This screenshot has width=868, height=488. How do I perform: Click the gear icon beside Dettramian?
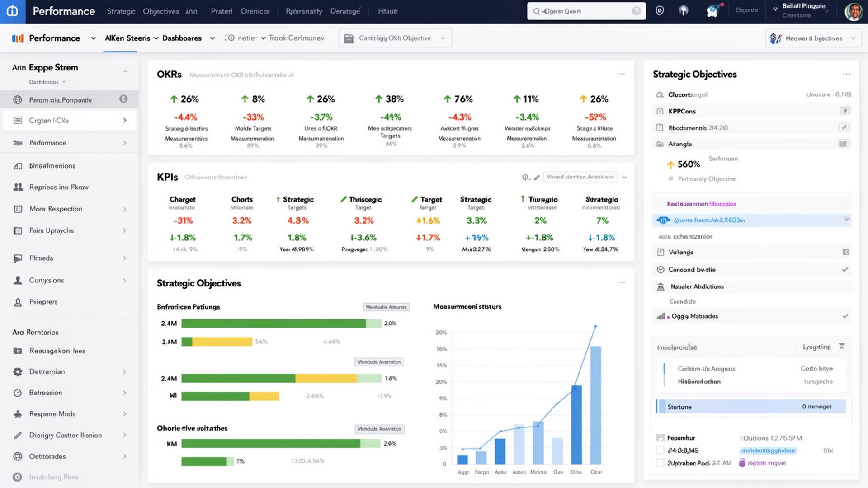tap(18, 372)
